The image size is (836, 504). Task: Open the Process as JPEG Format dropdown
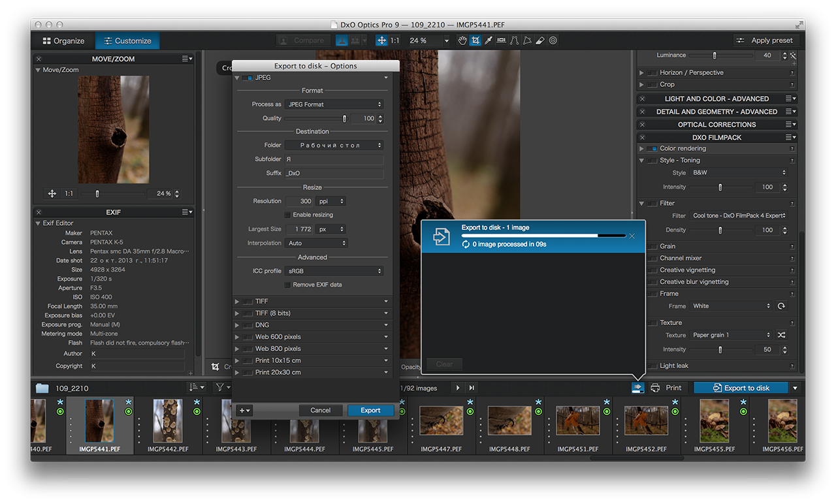point(334,104)
